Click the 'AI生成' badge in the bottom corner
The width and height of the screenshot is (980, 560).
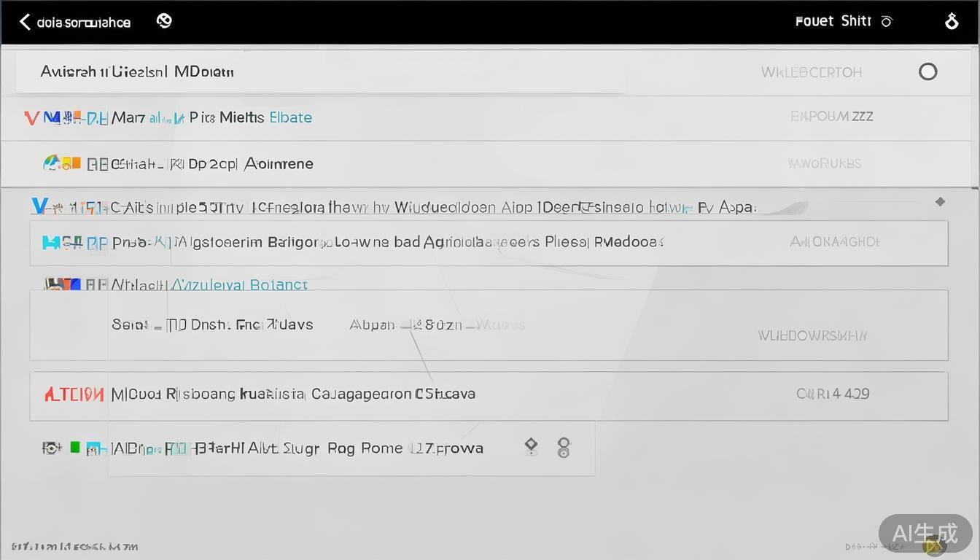(925, 534)
